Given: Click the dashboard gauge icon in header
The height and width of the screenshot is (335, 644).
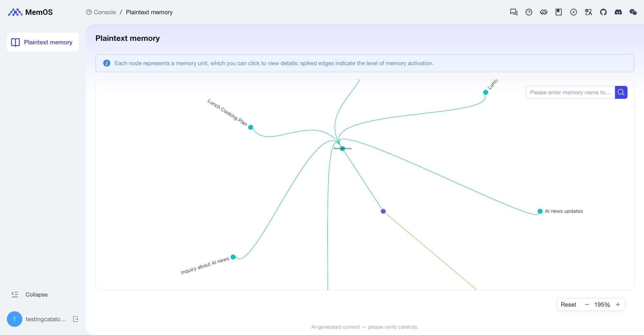Looking at the screenshot, I should coord(529,12).
